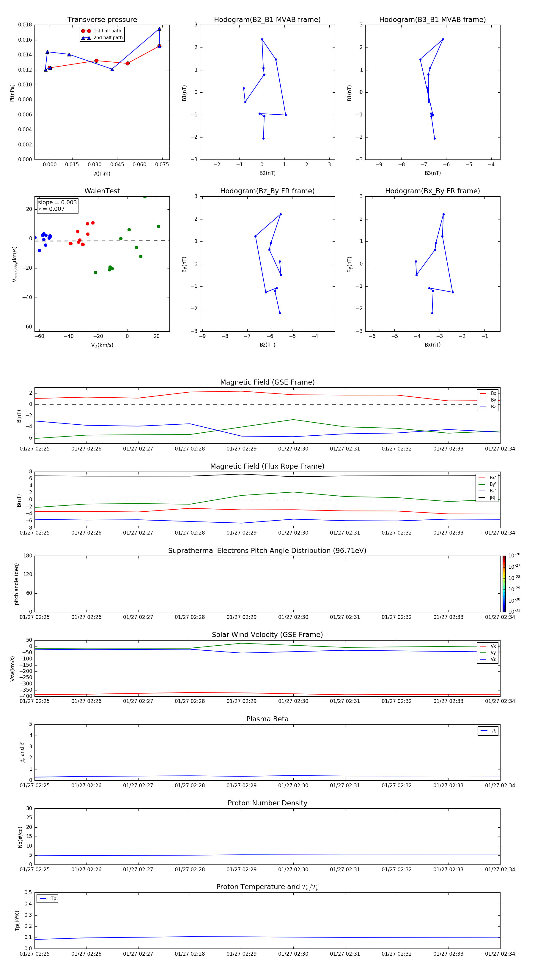Click the Suprathermal Electrons Pitch Angle Distribution title

pos(267,551)
